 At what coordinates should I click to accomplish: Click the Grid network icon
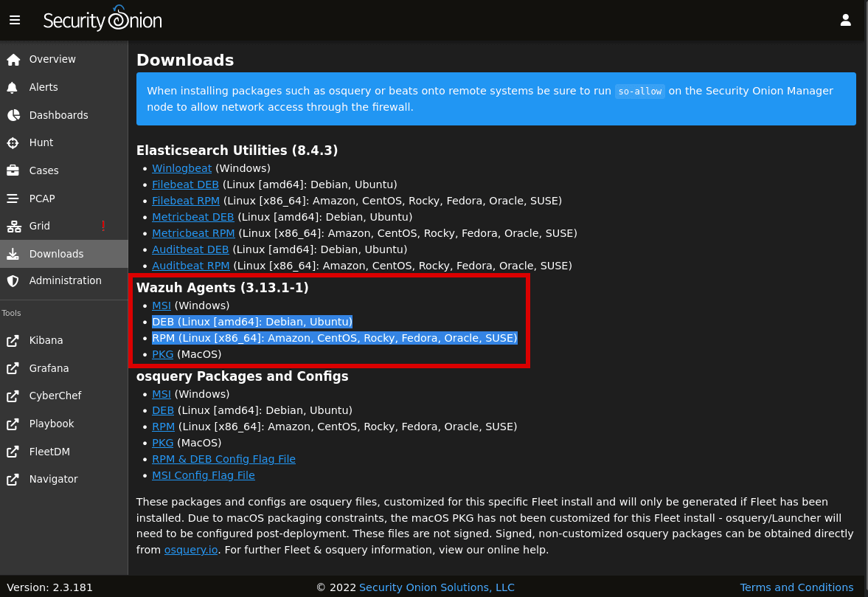tap(14, 226)
